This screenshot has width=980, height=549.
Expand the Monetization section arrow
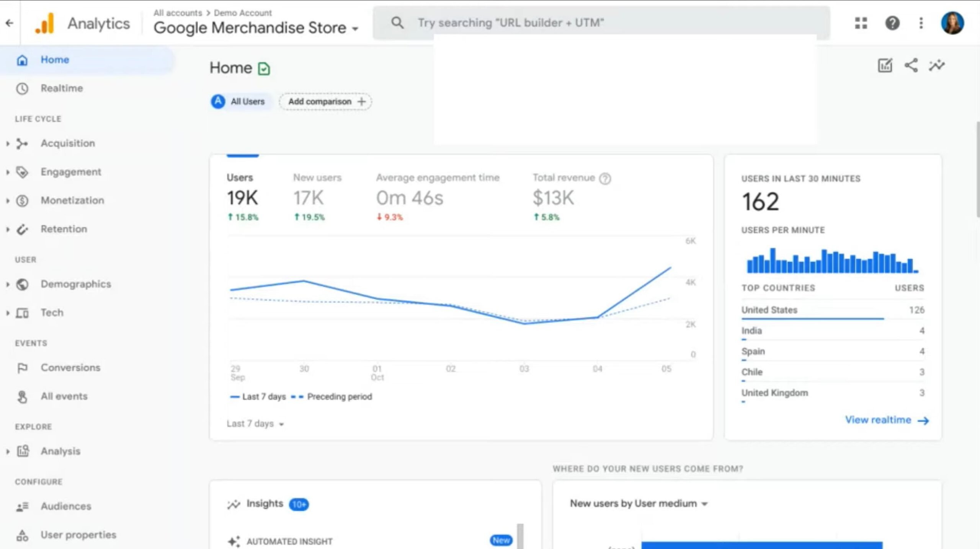[x=8, y=200]
